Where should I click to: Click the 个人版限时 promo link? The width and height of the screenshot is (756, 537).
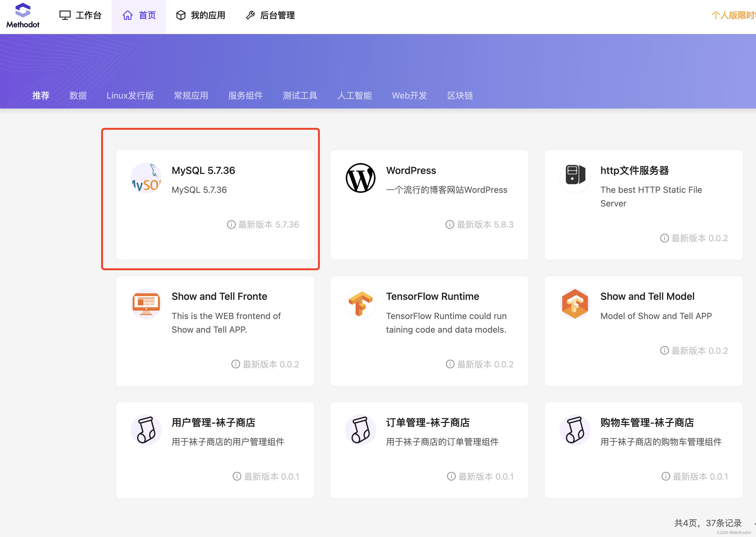733,15
